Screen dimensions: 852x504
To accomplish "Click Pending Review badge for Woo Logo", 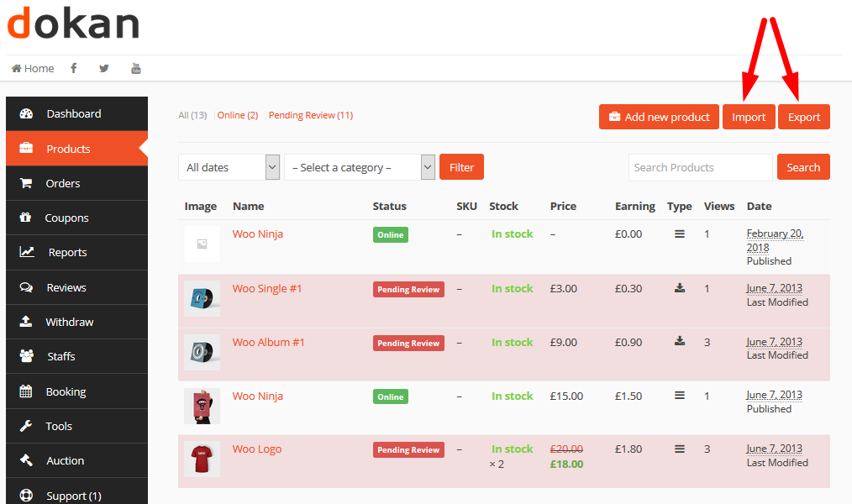I will [408, 449].
